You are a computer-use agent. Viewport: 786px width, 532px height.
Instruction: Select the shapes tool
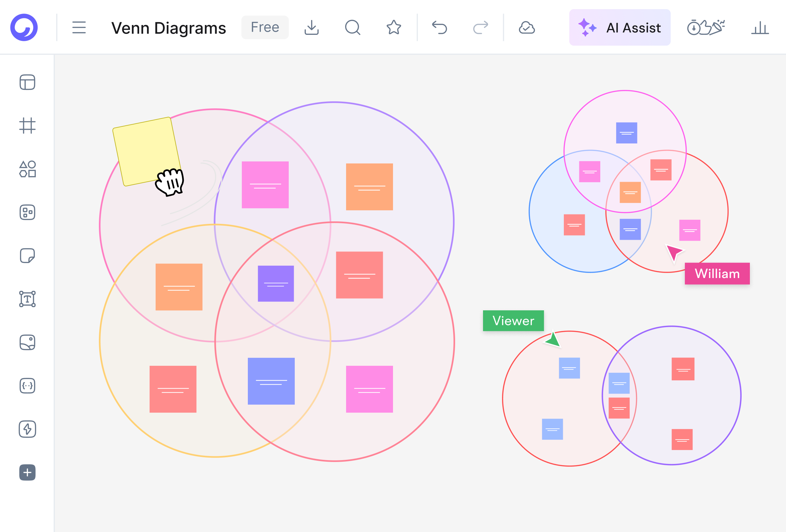pyautogui.click(x=27, y=169)
